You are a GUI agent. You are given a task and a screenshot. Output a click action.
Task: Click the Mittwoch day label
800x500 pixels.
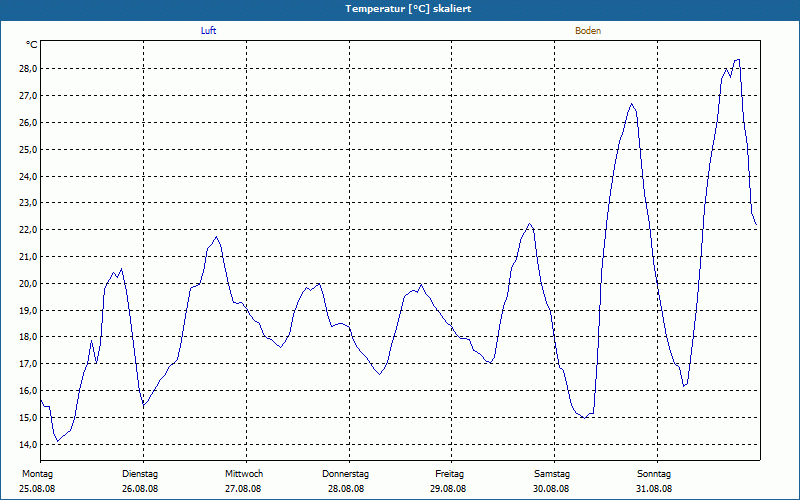coord(244,474)
